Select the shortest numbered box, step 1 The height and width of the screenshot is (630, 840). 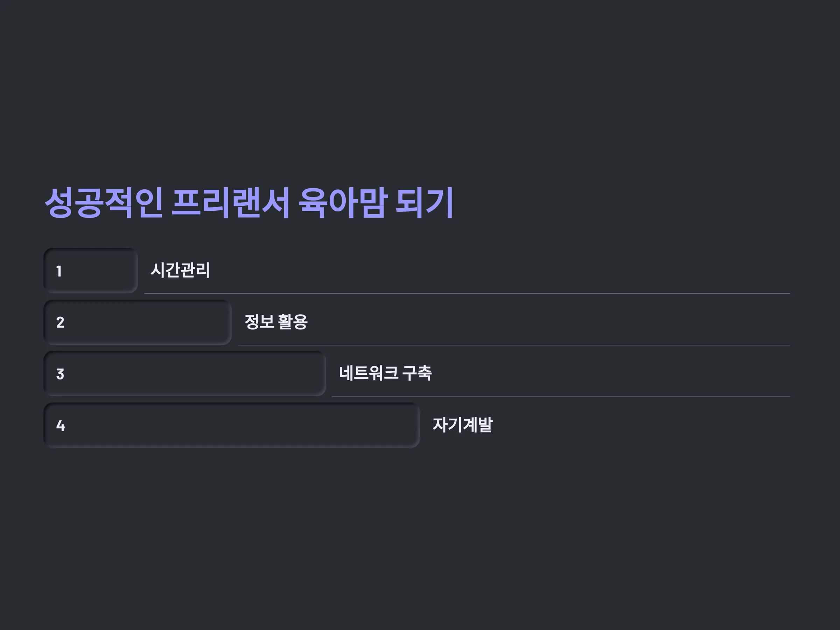coord(91,271)
